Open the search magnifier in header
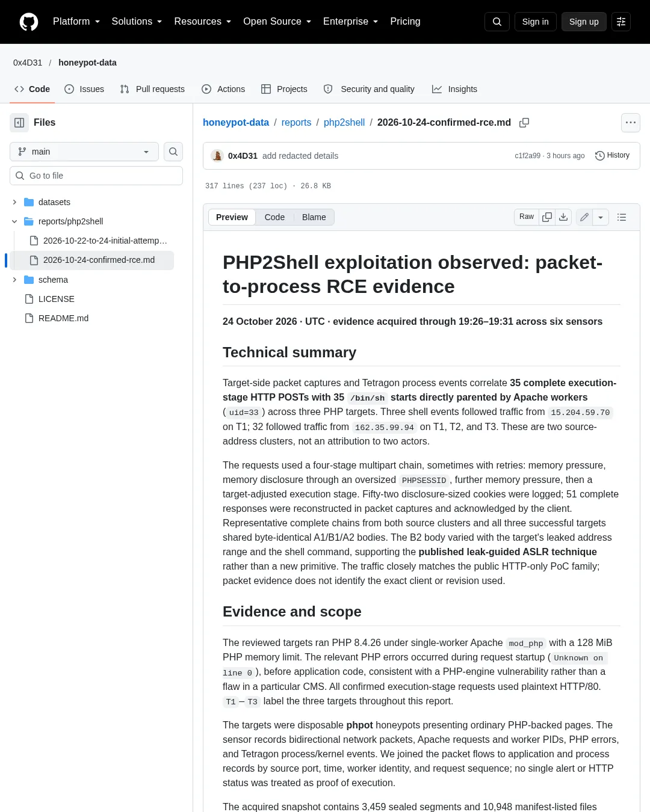This screenshot has height=812, width=650. tap(497, 22)
